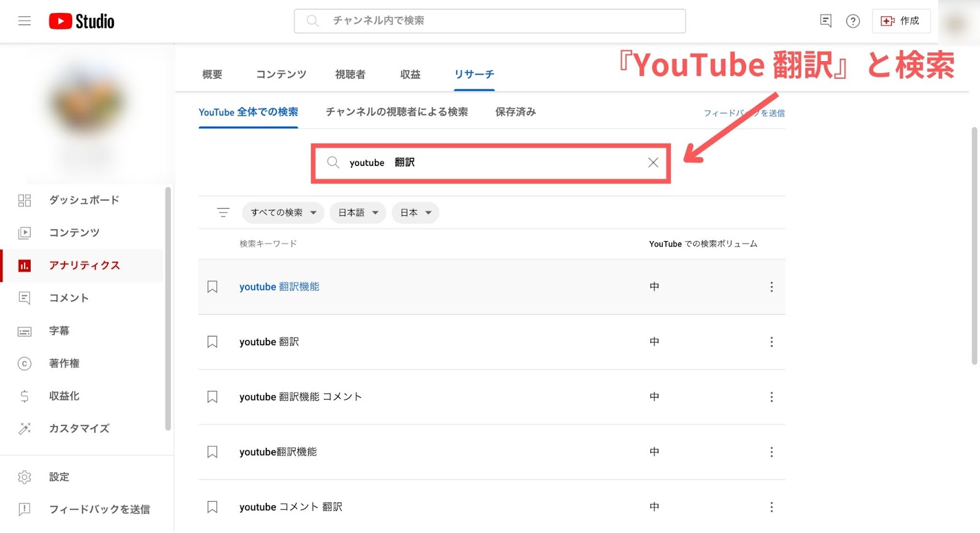Click the 作成 create button
980x533 pixels.
click(x=901, y=21)
